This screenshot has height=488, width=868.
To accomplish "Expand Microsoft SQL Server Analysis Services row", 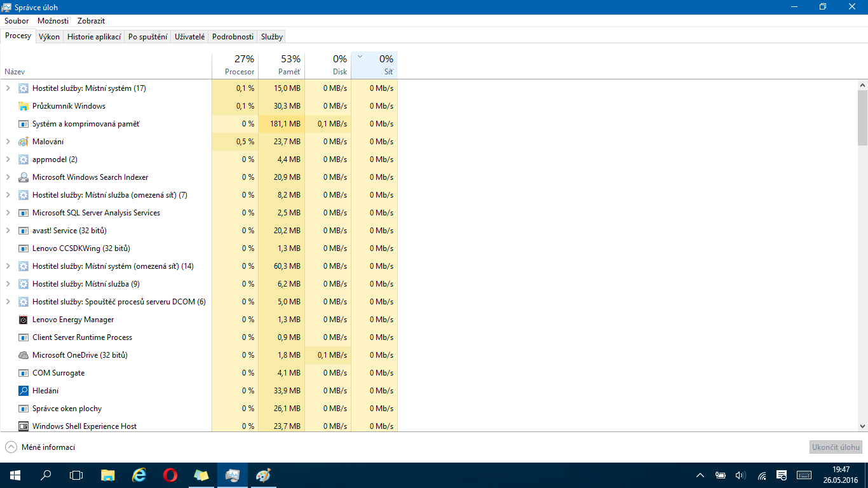I will tap(8, 213).
